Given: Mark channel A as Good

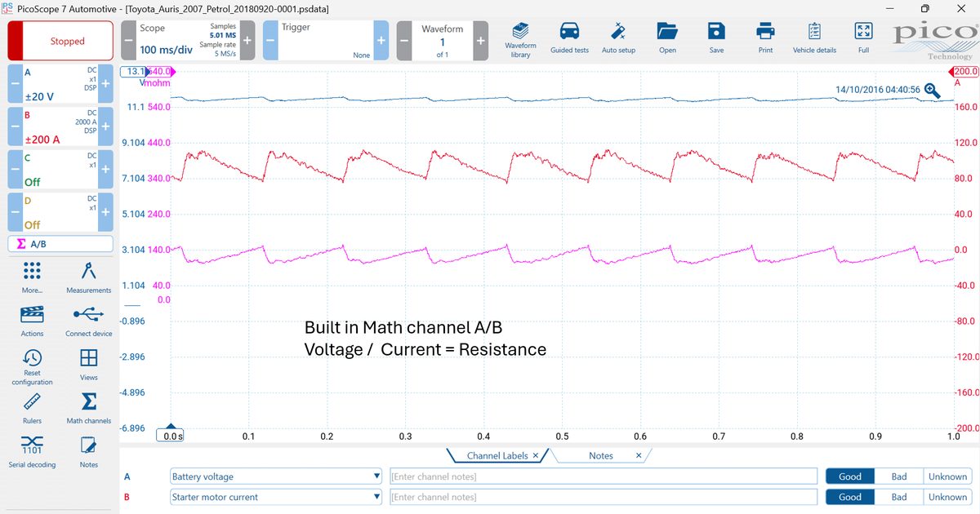Looking at the screenshot, I should click(x=849, y=476).
